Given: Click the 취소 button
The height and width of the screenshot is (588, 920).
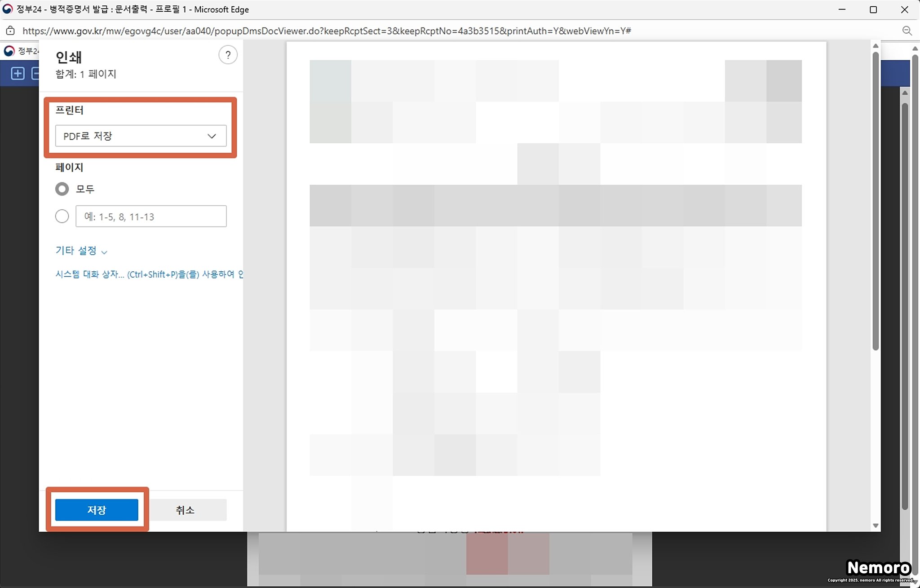Looking at the screenshot, I should [x=185, y=510].
